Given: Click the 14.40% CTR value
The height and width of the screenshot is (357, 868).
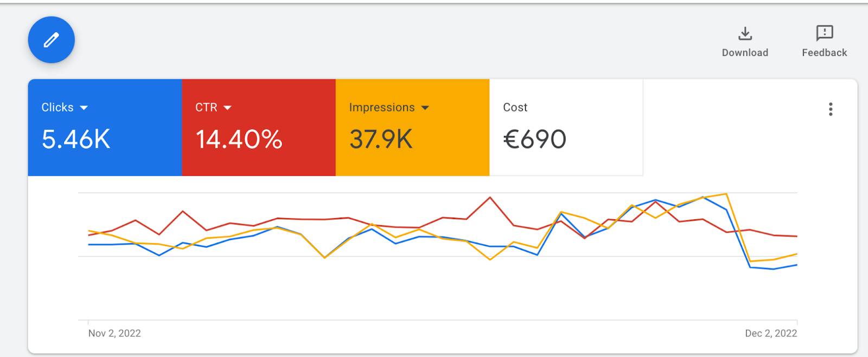Looking at the screenshot, I should pos(239,139).
